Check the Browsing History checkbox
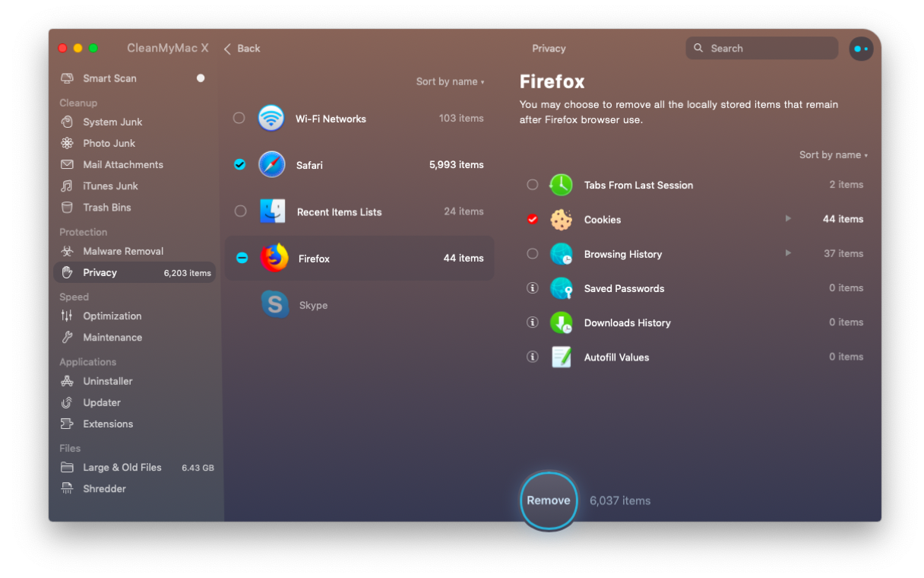924x578 pixels. tap(533, 254)
